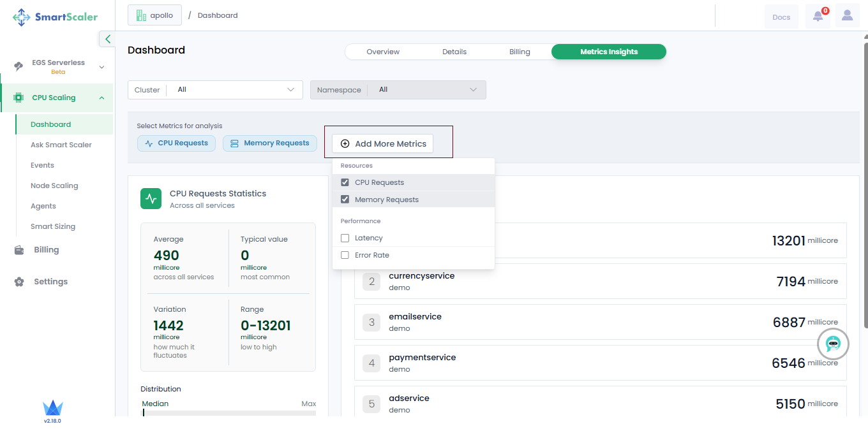Open the user profile avatar icon
The width and height of the screenshot is (868, 438).
[847, 16]
